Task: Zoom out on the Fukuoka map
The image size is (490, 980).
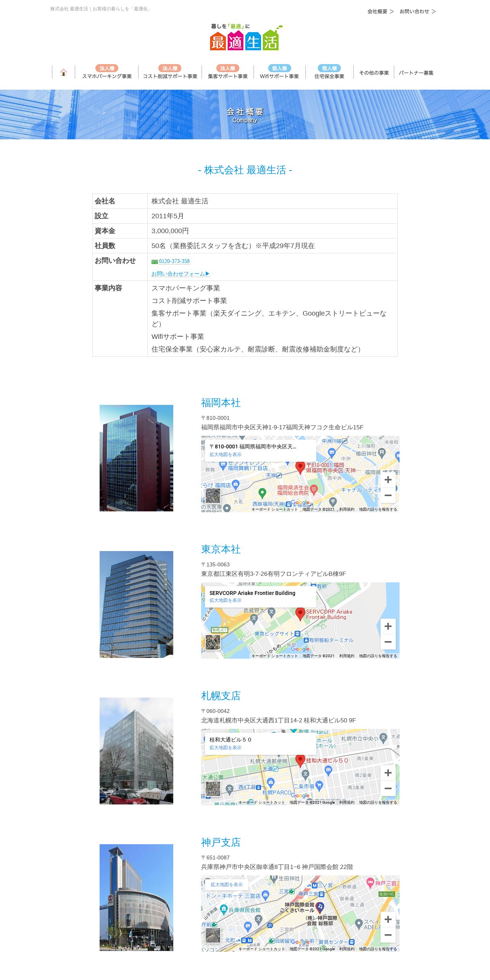Action: tap(388, 495)
